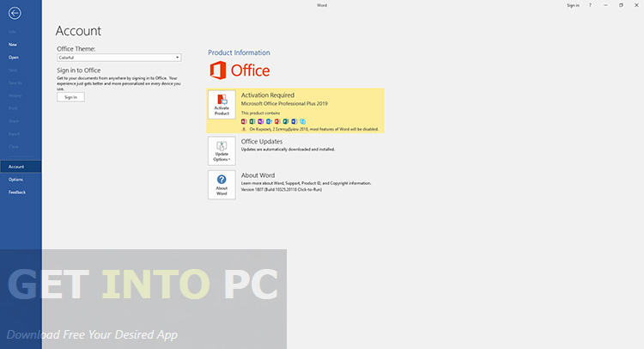This screenshot has width=644, height=349.
Task: Click the 'Office Updates' heading
Action: (262, 142)
